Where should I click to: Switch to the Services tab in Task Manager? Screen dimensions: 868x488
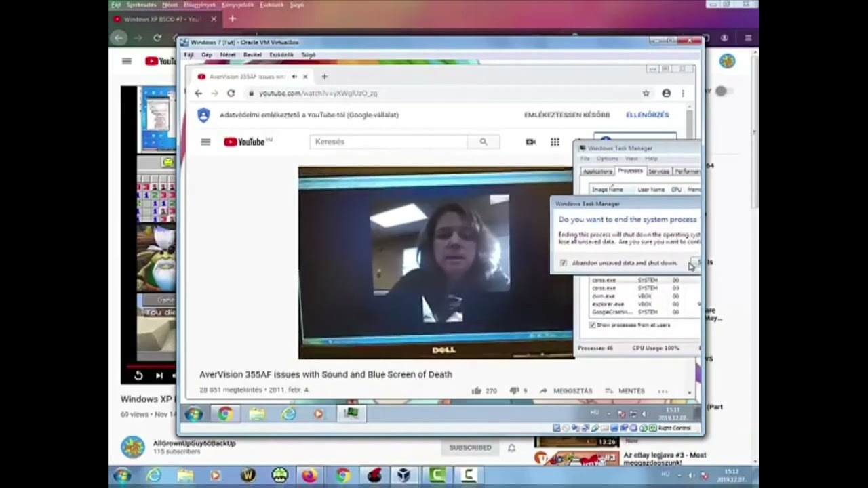coord(659,171)
